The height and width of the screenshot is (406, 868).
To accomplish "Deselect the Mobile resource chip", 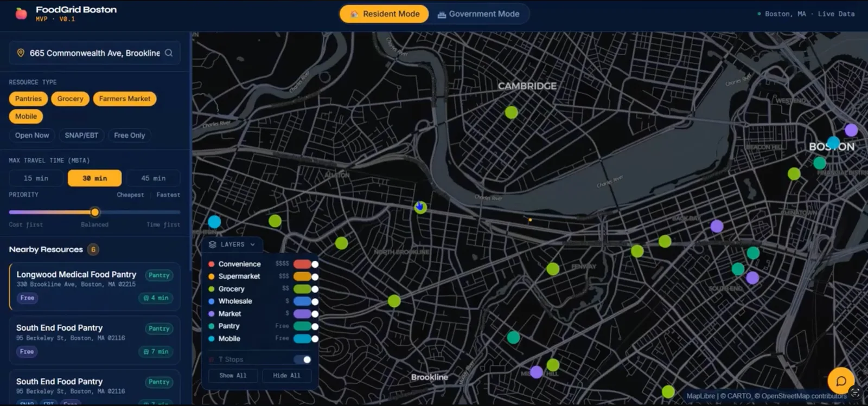I will (26, 116).
